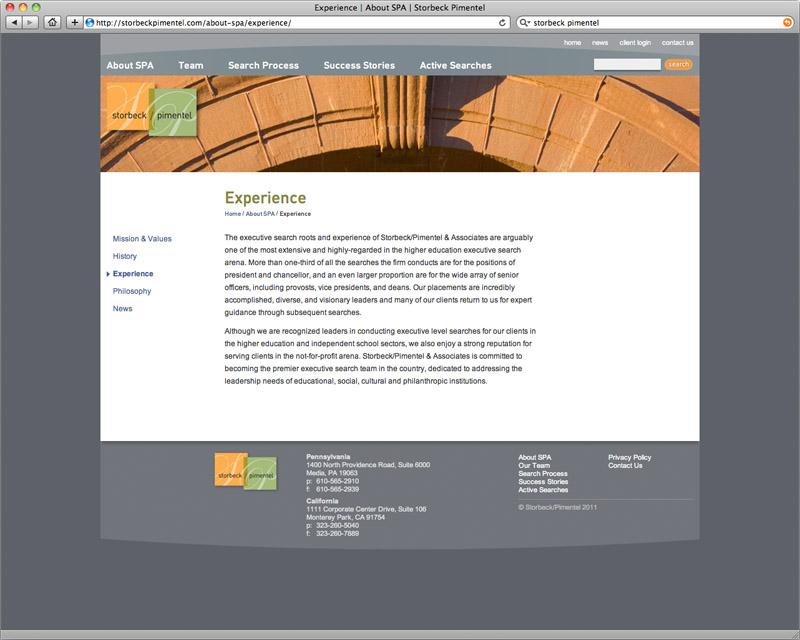
Task: Click the California fax number 323-260-7889
Action: (337, 534)
